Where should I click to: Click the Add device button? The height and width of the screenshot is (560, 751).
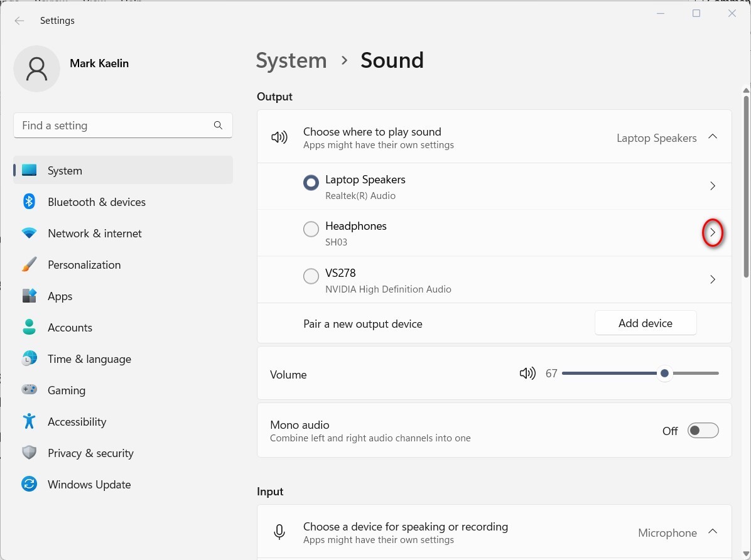point(645,323)
